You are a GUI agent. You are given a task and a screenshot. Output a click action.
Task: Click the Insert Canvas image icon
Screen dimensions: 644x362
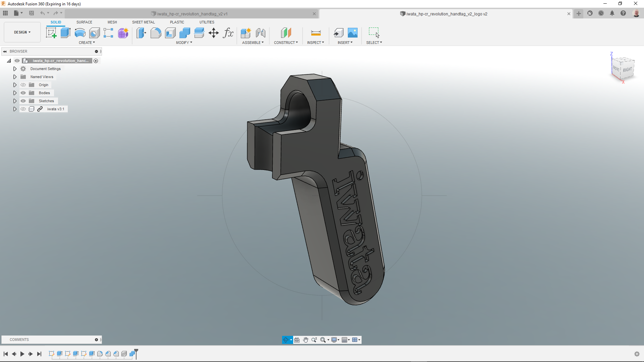[353, 33]
